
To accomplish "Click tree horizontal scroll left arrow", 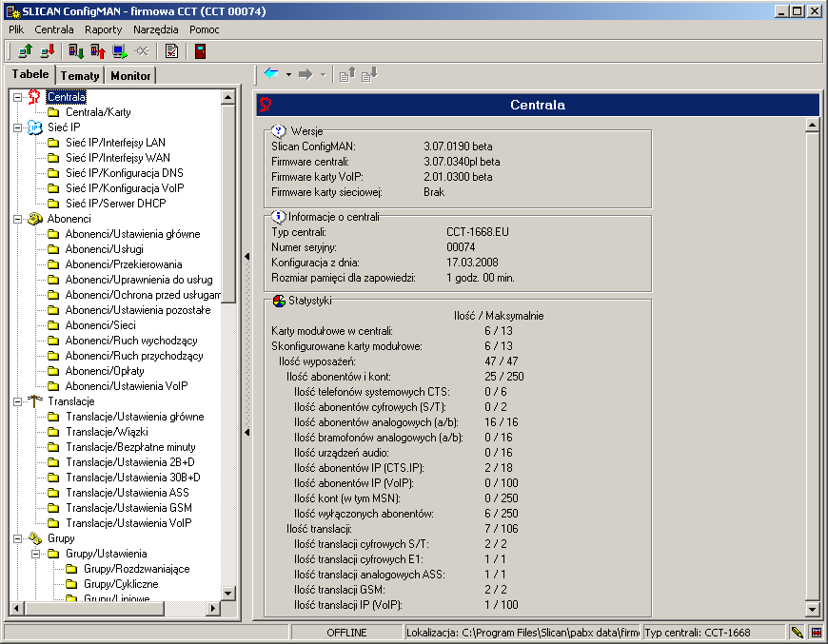I will [16, 608].
